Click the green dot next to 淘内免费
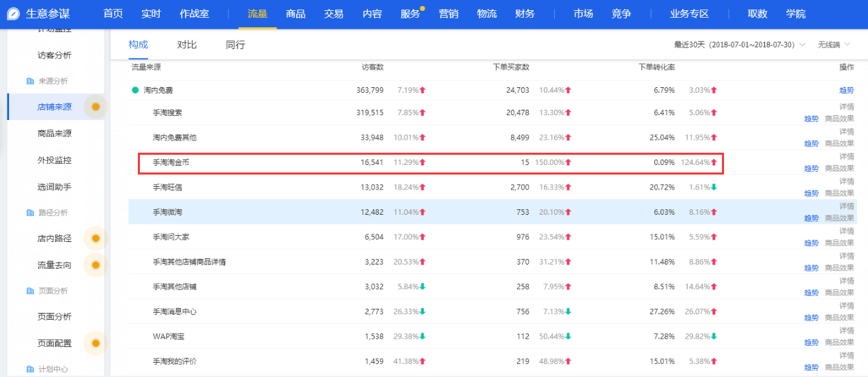 point(135,90)
